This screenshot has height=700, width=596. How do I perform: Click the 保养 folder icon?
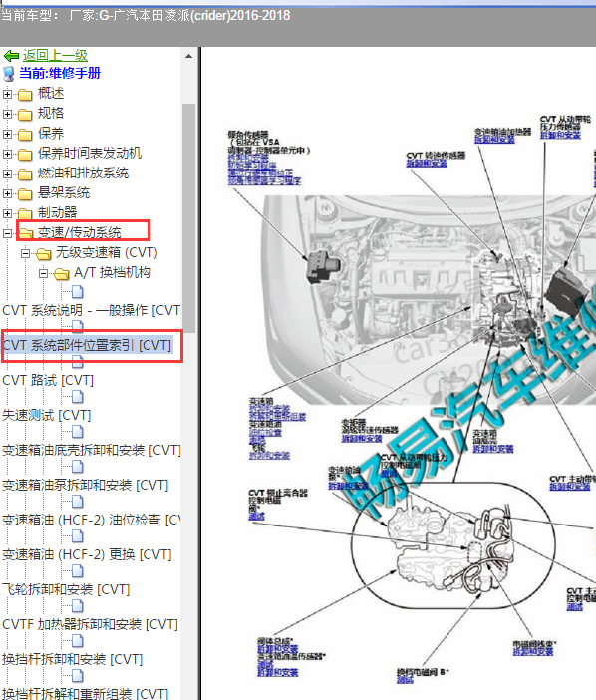point(25,134)
